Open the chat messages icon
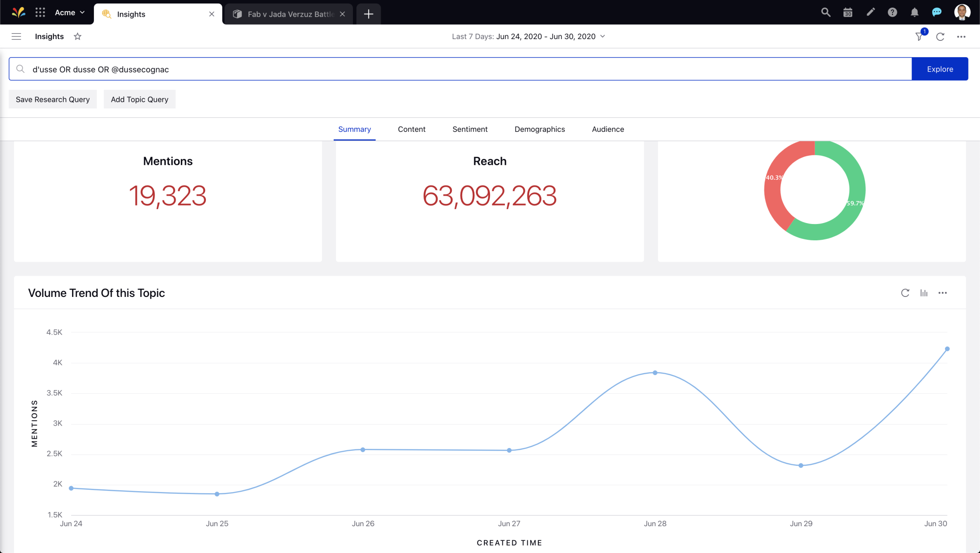 (x=937, y=13)
